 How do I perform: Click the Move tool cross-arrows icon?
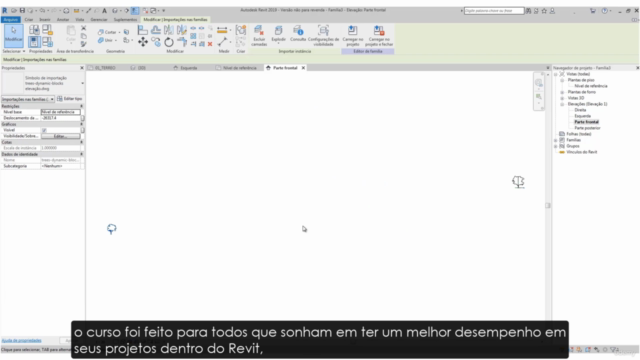pyautogui.click(x=142, y=42)
